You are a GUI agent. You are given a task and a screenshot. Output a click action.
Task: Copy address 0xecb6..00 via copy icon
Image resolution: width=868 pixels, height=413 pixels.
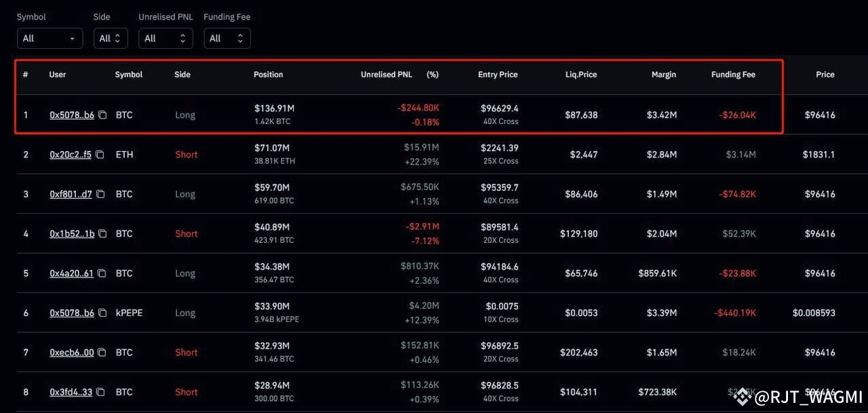pyautogui.click(x=101, y=353)
